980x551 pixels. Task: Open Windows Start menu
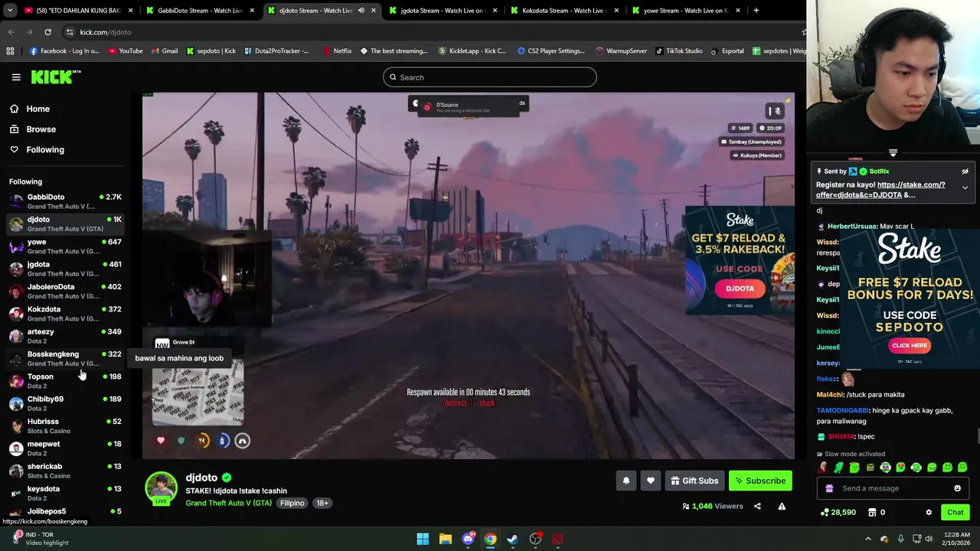(423, 539)
